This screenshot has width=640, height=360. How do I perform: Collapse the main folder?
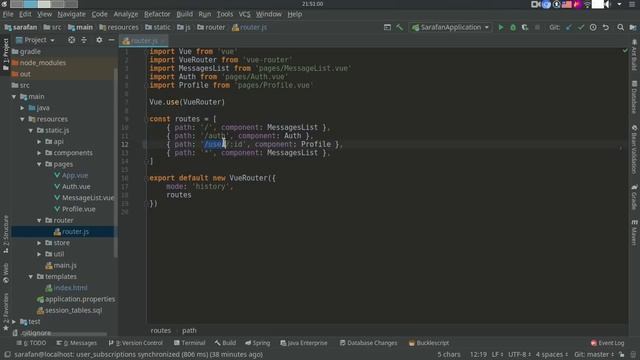point(14,97)
